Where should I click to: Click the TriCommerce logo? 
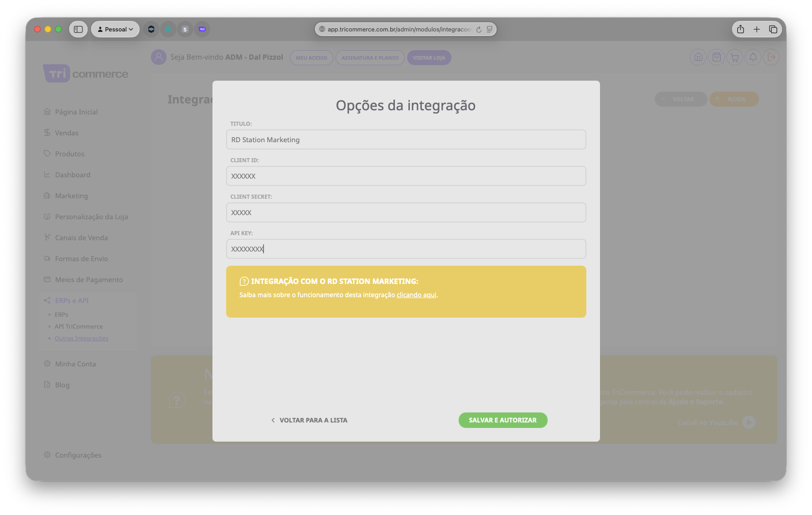(86, 73)
